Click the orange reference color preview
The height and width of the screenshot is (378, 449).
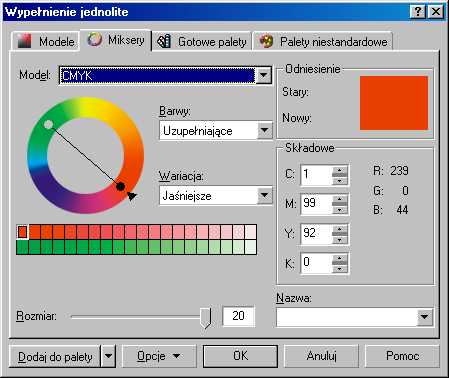click(x=394, y=103)
